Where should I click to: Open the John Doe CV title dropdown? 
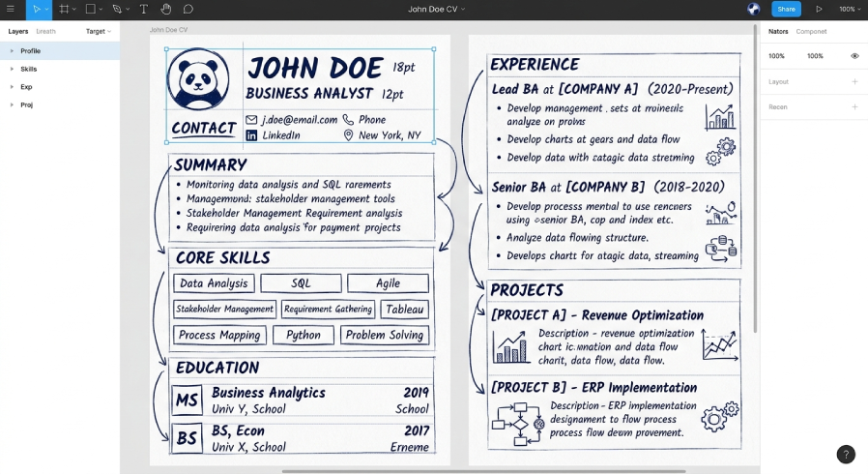click(436, 10)
